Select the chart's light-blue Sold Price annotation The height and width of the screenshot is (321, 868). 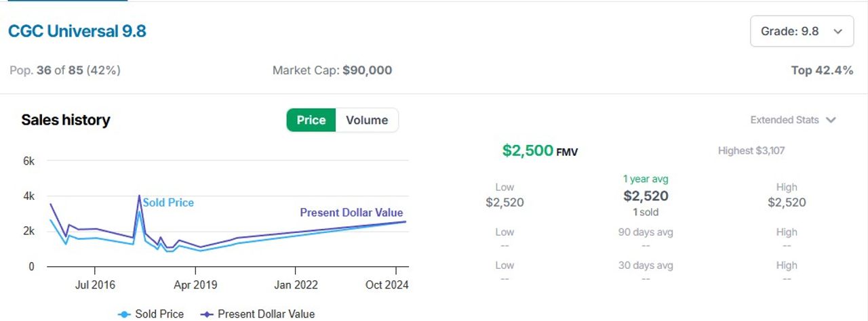click(x=168, y=202)
